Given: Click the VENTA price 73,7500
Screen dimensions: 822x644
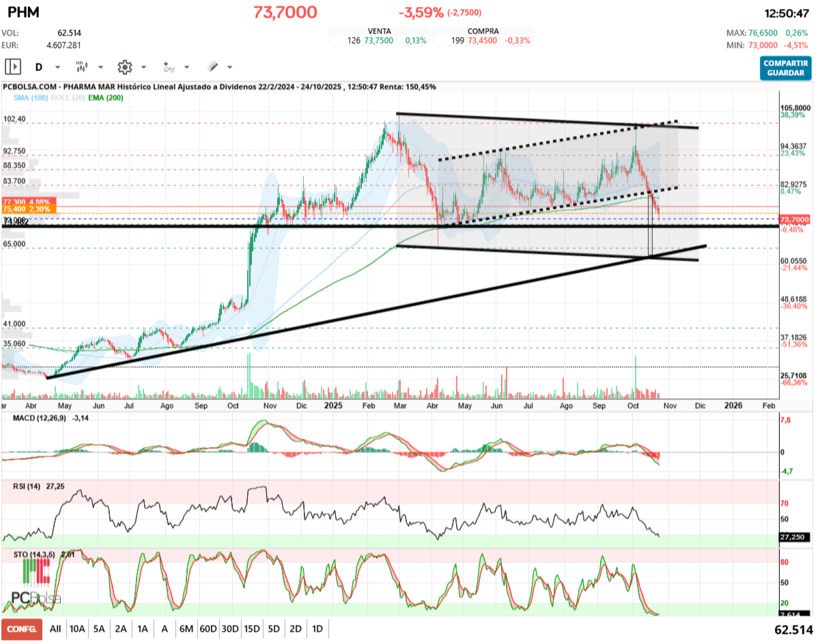Looking at the screenshot, I should pos(378,40).
